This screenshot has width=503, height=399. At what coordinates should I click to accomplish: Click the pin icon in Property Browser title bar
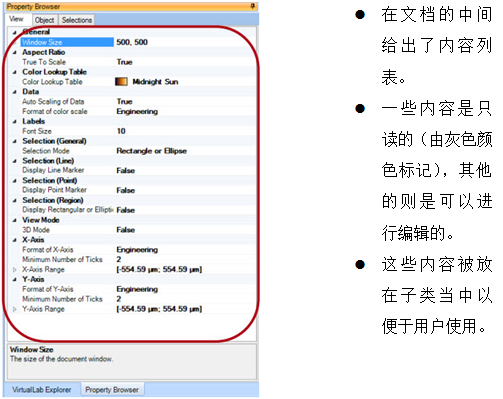(x=253, y=6)
